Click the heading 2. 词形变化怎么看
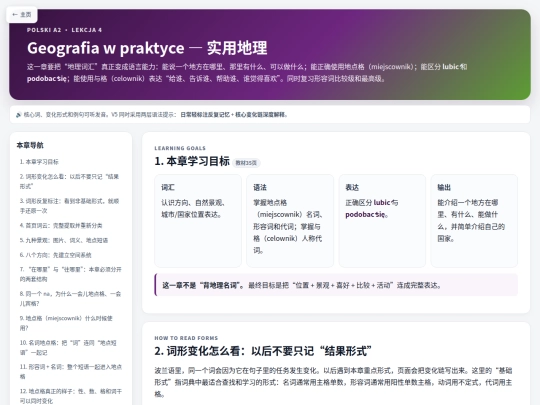540x405 pixels. pos(263,351)
